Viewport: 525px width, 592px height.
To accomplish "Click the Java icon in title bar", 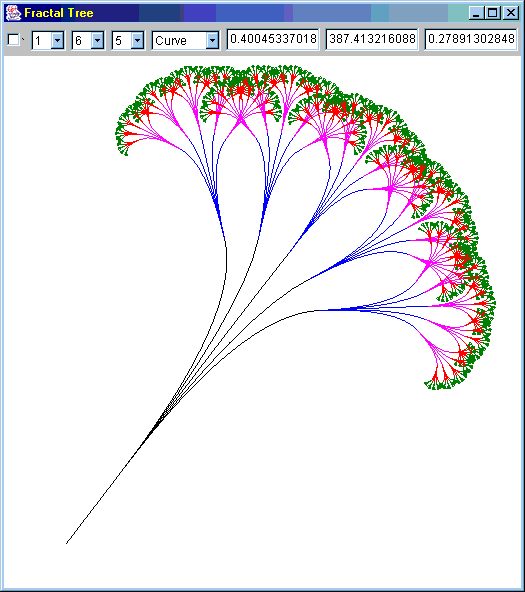I will point(13,13).
